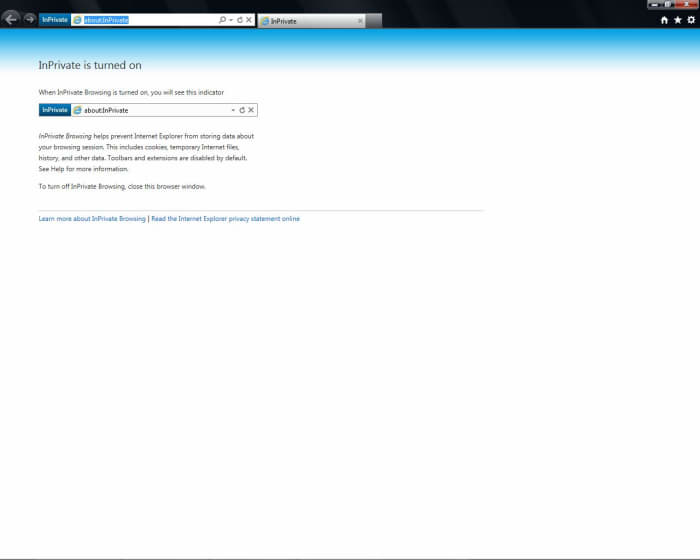Maximize the browser window
The height and width of the screenshot is (560, 700).
(668, 4)
